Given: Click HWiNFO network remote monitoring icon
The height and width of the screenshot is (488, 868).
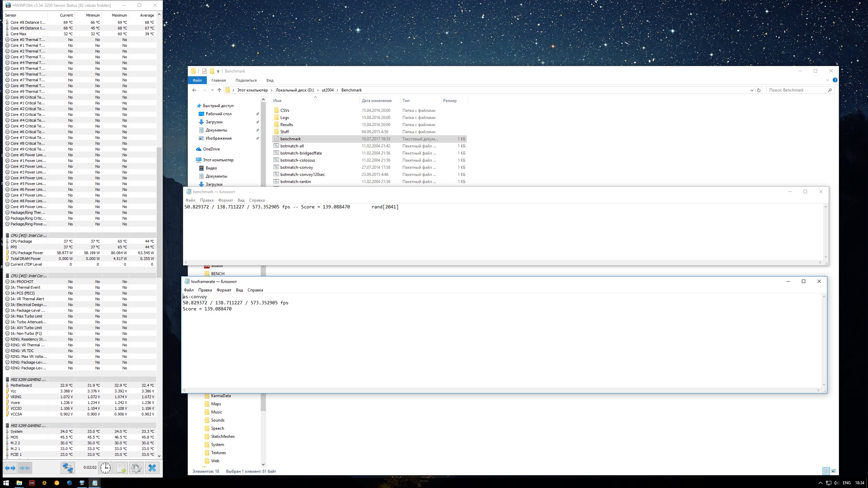Looking at the screenshot, I should pos(67,468).
